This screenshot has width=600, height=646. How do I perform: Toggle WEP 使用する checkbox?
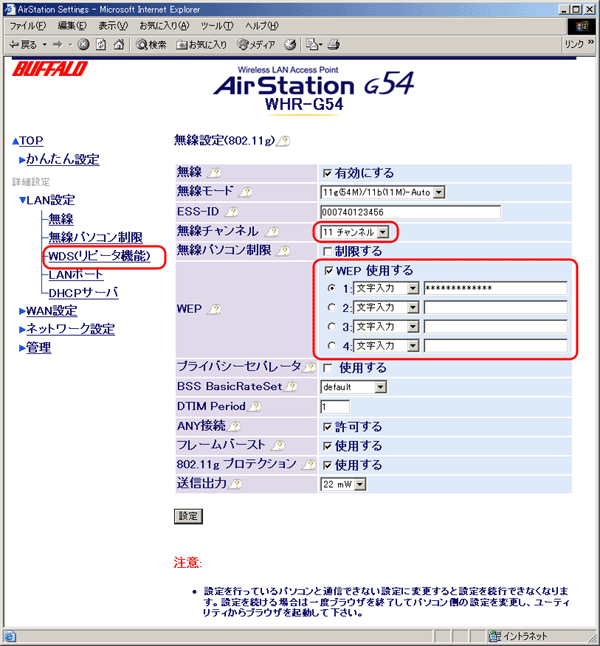(328, 271)
